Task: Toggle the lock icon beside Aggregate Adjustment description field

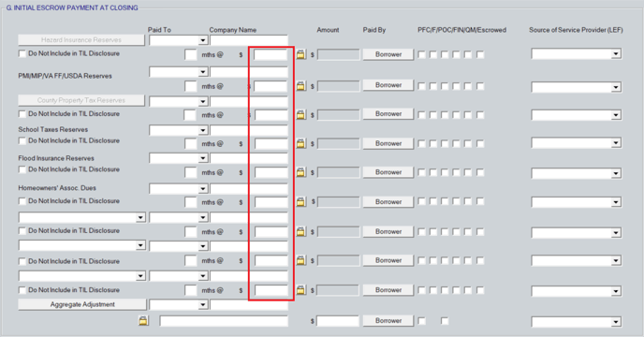Action: 143,320
